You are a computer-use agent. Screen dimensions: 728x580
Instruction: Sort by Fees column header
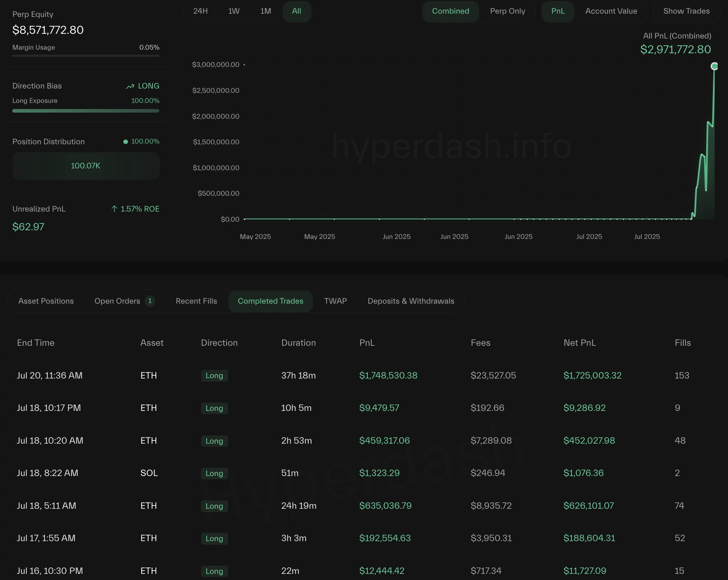click(x=481, y=343)
